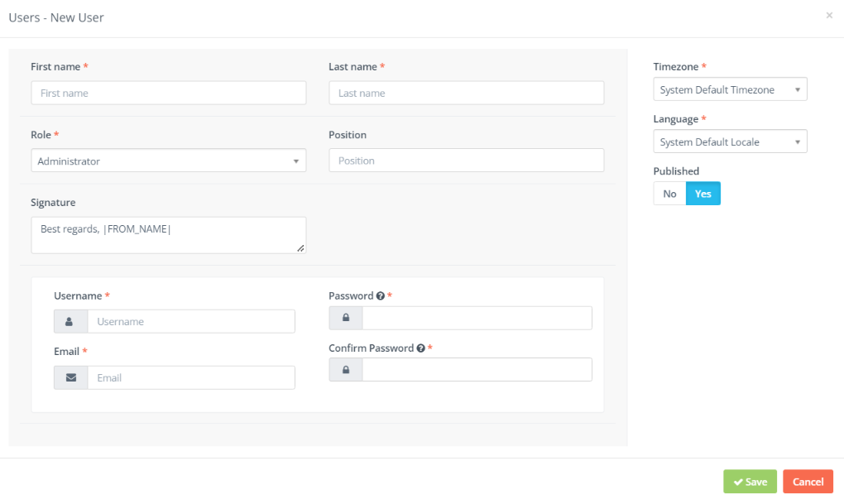Open the Role dropdown showing Administrator

[169, 161]
